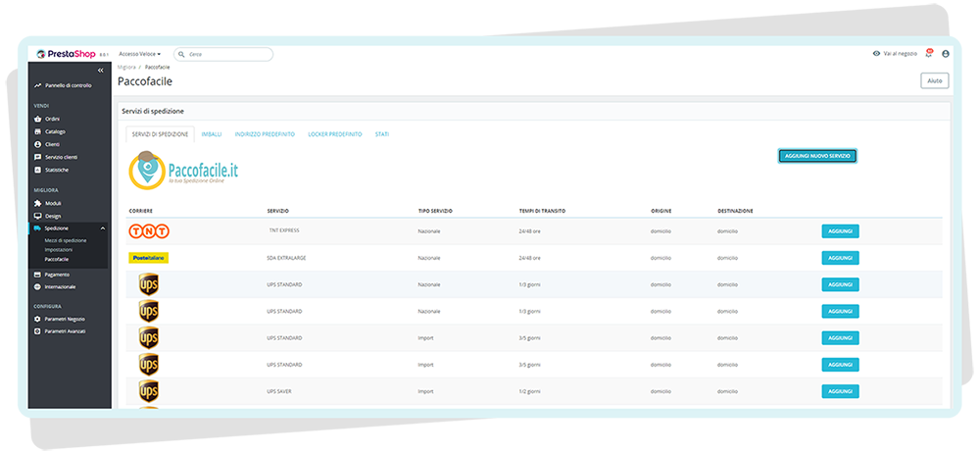Click the Tempi di transito column header
This screenshot has width=980, height=453.
click(542, 211)
